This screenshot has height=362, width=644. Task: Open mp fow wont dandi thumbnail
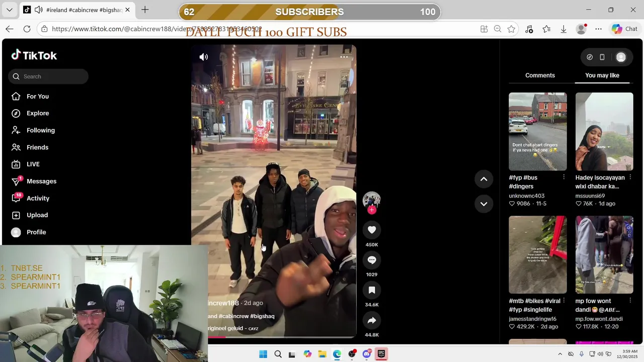(604, 255)
